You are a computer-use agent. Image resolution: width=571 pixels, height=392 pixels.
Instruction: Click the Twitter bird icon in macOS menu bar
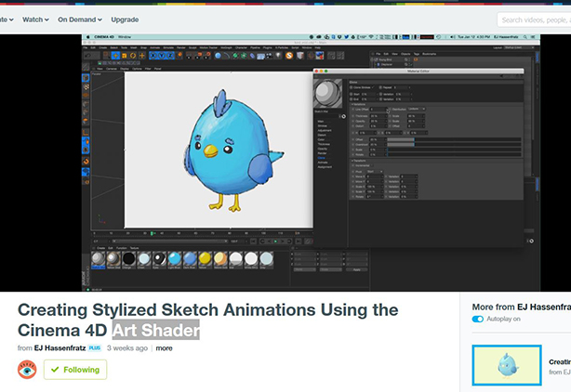346,37
